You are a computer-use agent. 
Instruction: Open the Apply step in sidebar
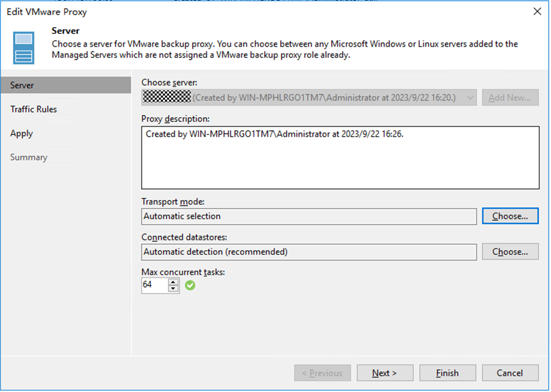[x=22, y=134]
